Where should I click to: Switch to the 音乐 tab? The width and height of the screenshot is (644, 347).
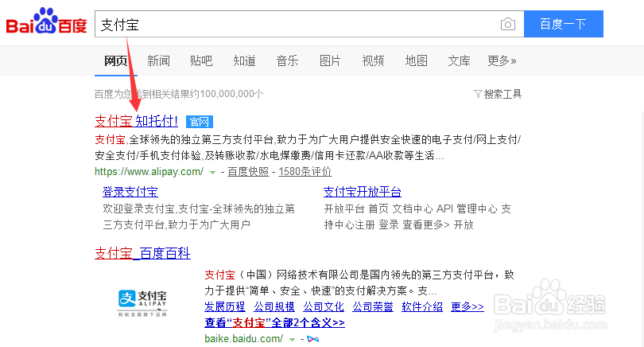point(287,60)
